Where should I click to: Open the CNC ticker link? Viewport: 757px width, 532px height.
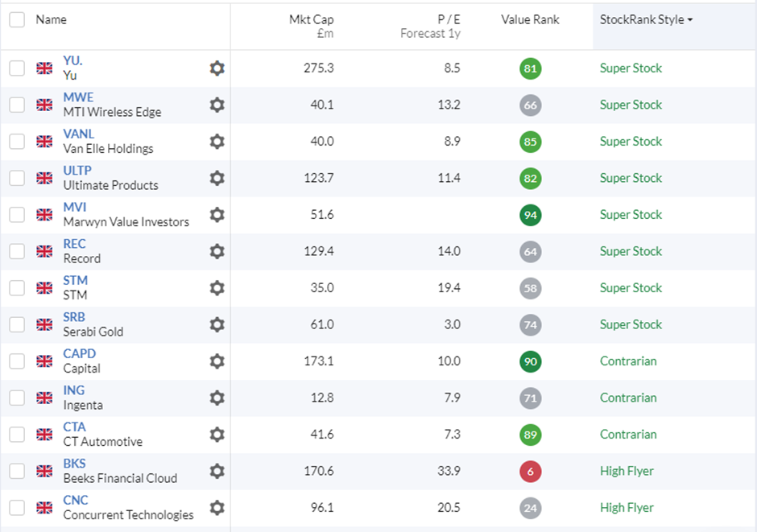pyautogui.click(x=76, y=500)
